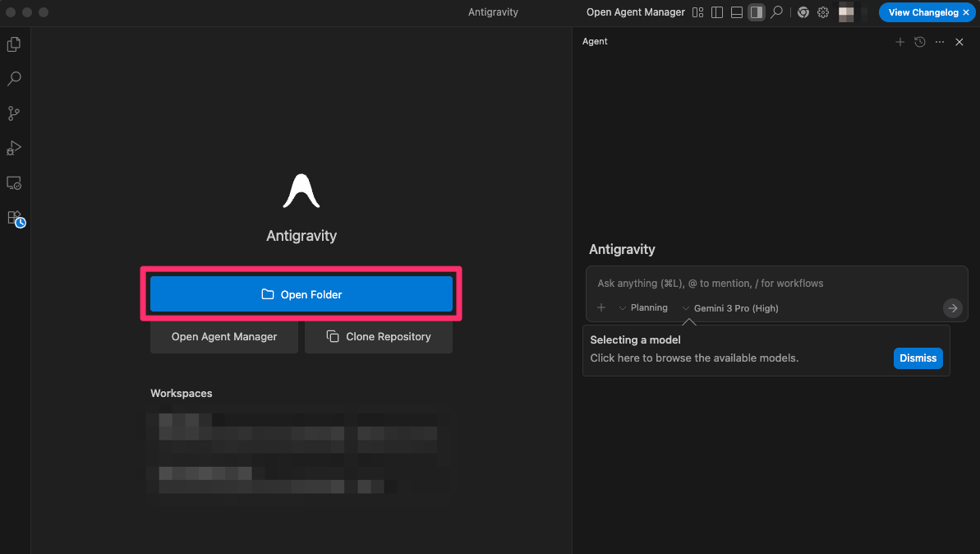Toggle the bottom panel visibility
The image size is (980, 554).
[x=737, y=12]
